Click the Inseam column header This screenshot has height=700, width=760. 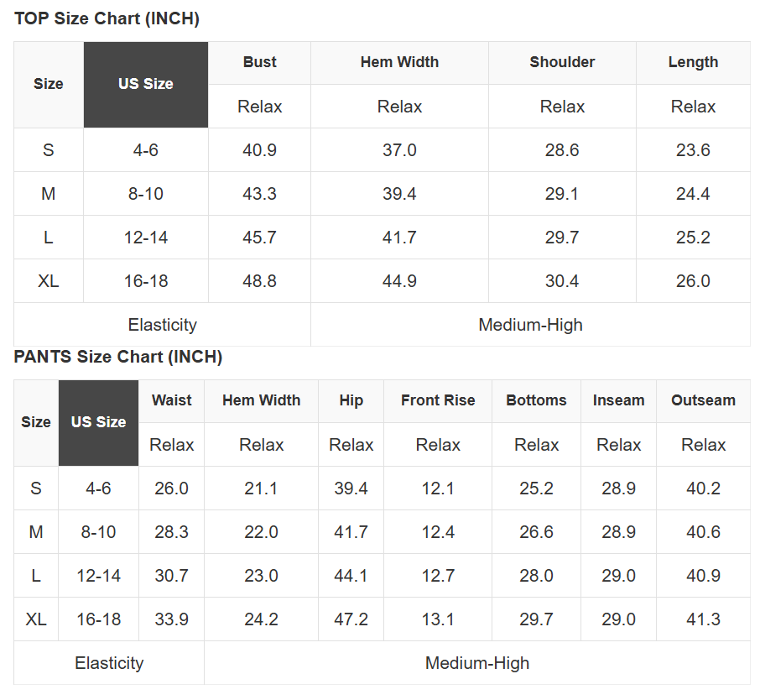(x=618, y=400)
